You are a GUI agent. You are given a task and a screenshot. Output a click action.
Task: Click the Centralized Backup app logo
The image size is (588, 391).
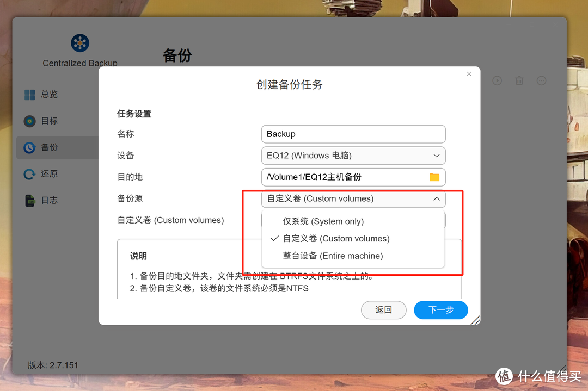click(80, 43)
